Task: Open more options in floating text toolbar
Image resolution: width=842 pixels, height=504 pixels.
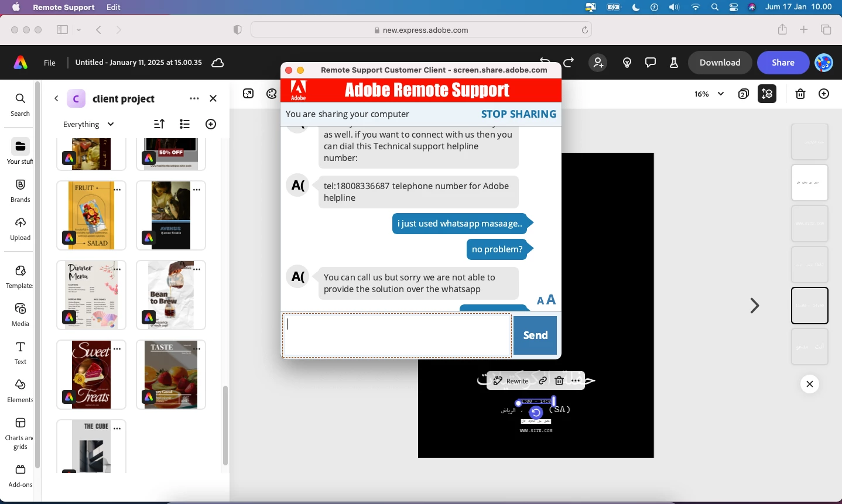Action: click(x=576, y=381)
